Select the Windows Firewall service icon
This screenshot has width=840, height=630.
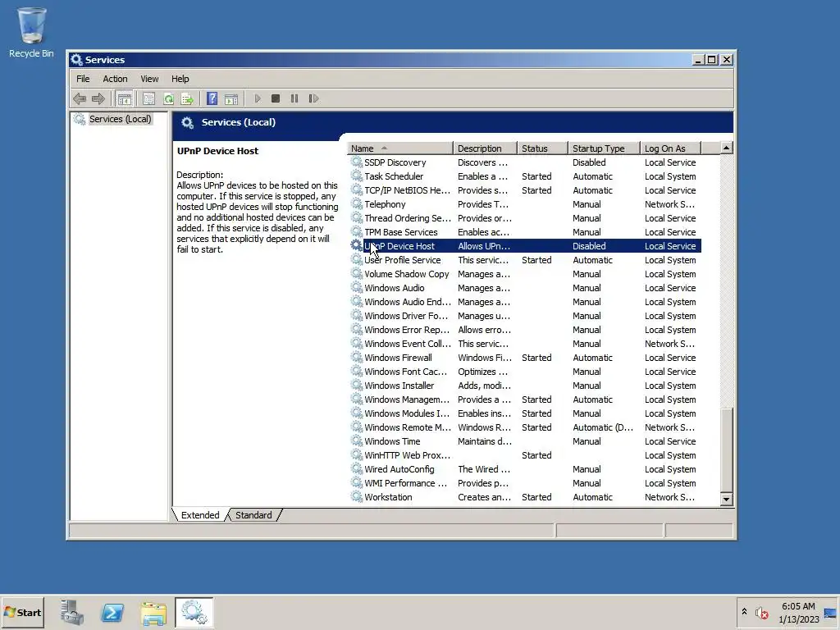[356, 357]
